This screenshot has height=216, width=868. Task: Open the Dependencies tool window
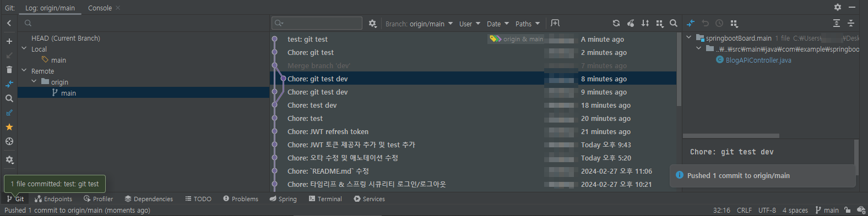[x=149, y=199]
